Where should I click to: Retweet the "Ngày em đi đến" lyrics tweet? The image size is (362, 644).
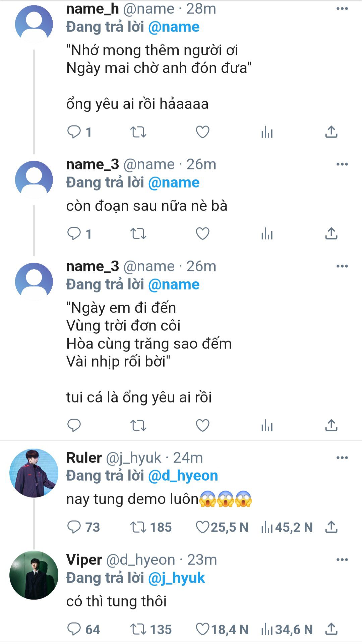click(x=138, y=425)
